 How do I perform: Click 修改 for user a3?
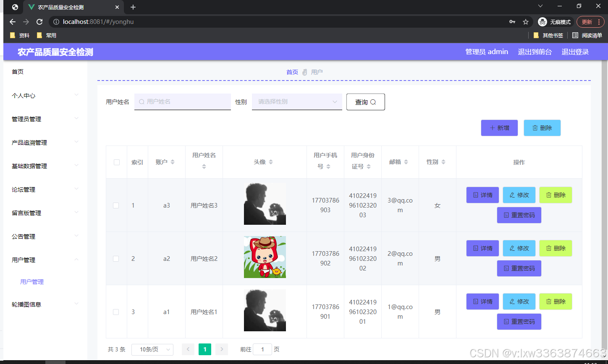point(519,195)
